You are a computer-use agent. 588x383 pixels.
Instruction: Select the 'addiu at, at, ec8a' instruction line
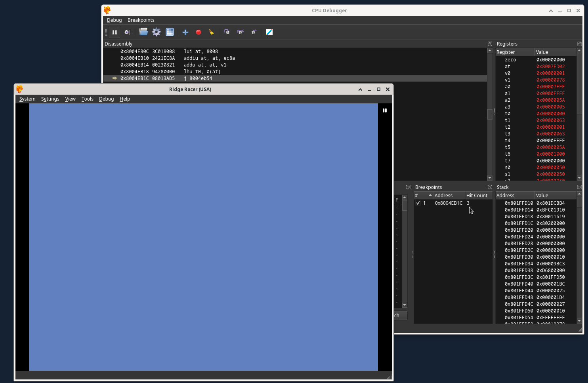point(295,58)
